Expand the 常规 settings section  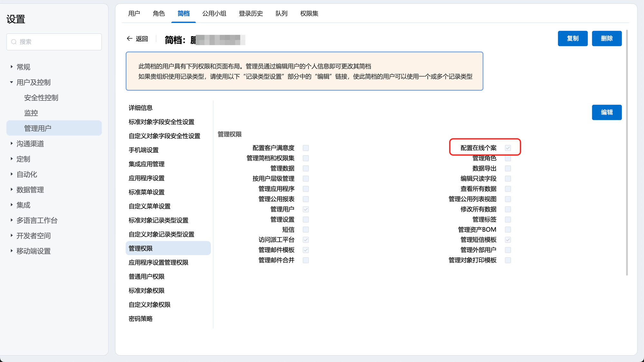pos(12,67)
